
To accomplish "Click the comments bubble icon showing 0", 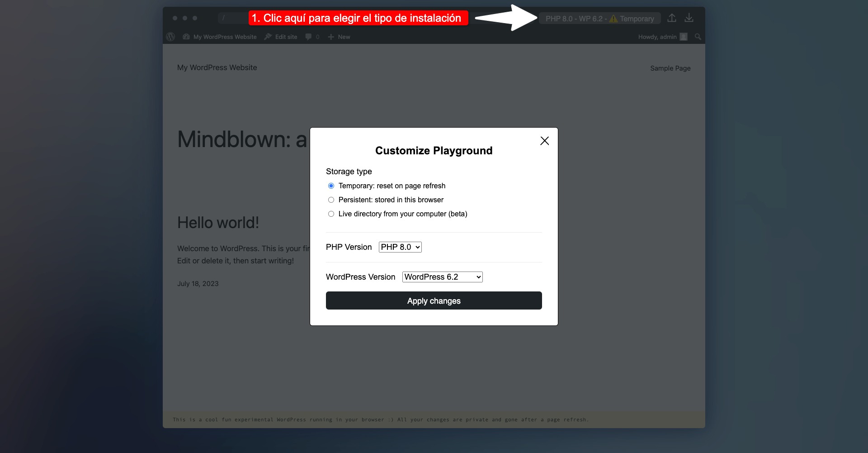I will [308, 37].
